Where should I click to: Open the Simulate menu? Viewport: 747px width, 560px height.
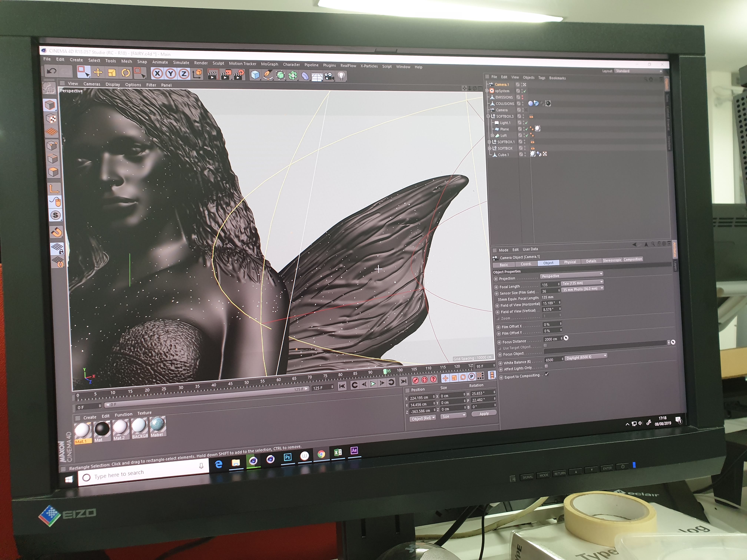pyautogui.click(x=181, y=62)
